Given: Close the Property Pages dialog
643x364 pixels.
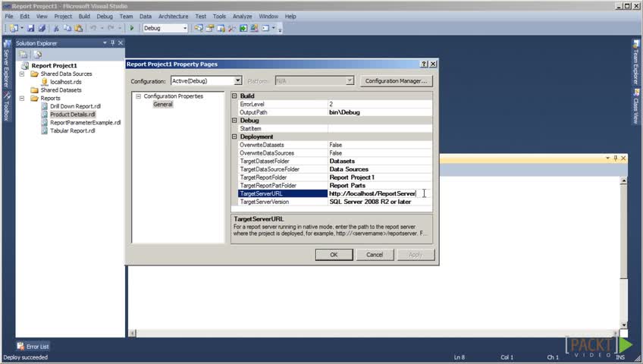Looking at the screenshot, I should (433, 64).
